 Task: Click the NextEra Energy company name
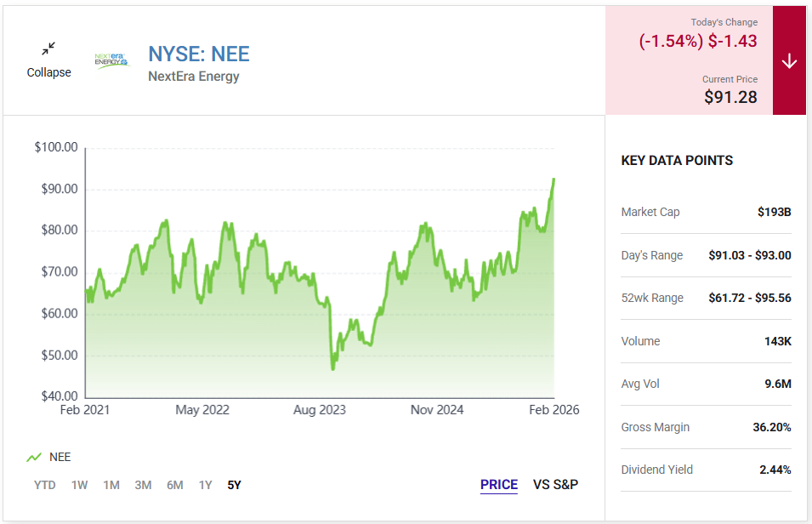[x=194, y=77]
